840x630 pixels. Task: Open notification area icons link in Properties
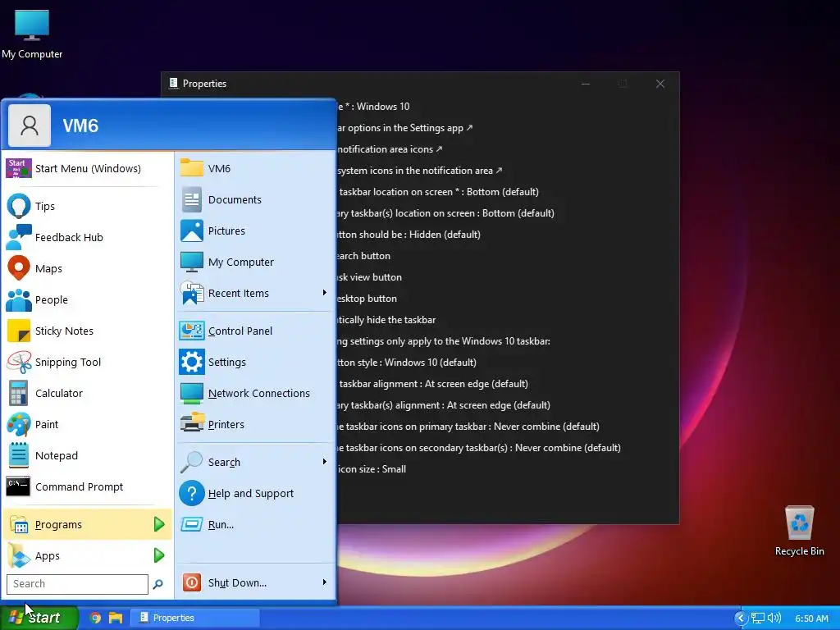click(390, 149)
